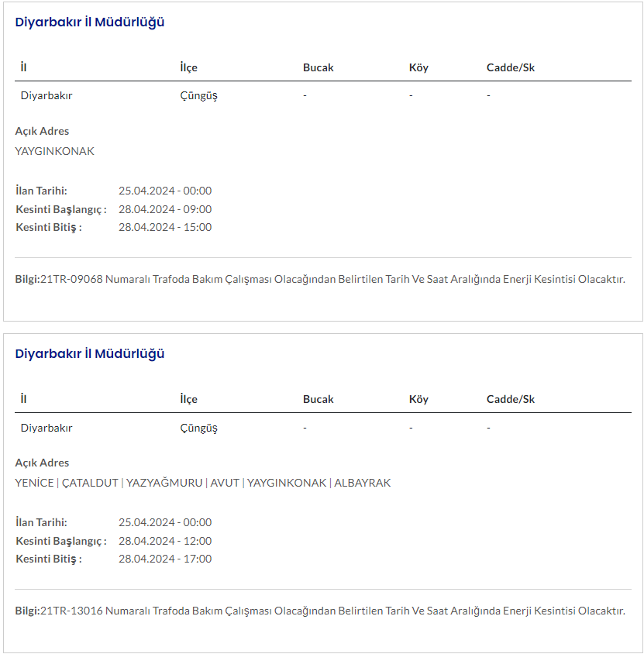This screenshot has width=644, height=654.
Task: Click the Bucak column header in the 21TR-13016 notice
Action: pyautogui.click(x=318, y=399)
